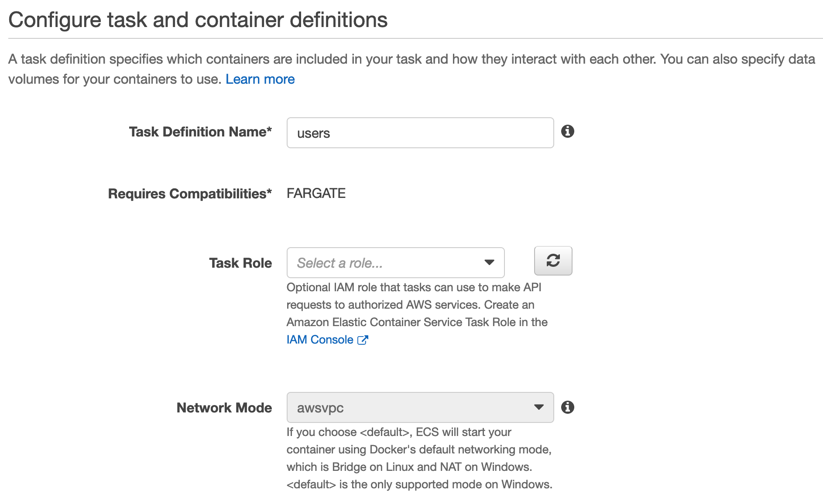Click the external link icon after IAM Console
The width and height of the screenshot is (823, 504).
point(363,340)
